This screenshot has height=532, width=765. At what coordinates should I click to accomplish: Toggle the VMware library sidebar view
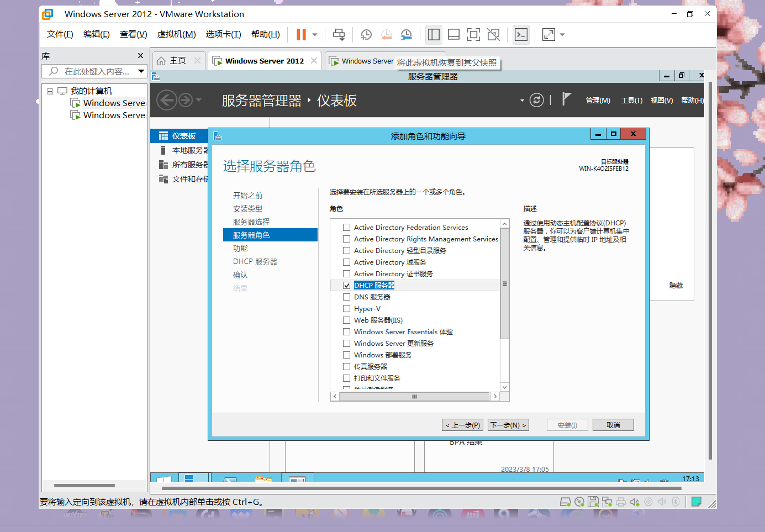pos(434,34)
